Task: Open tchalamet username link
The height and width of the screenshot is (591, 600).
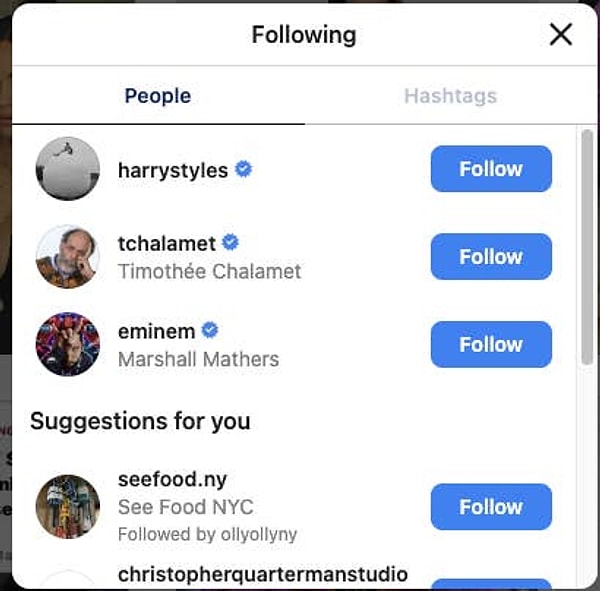Action: pyautogui.click(x=167, y=243)
